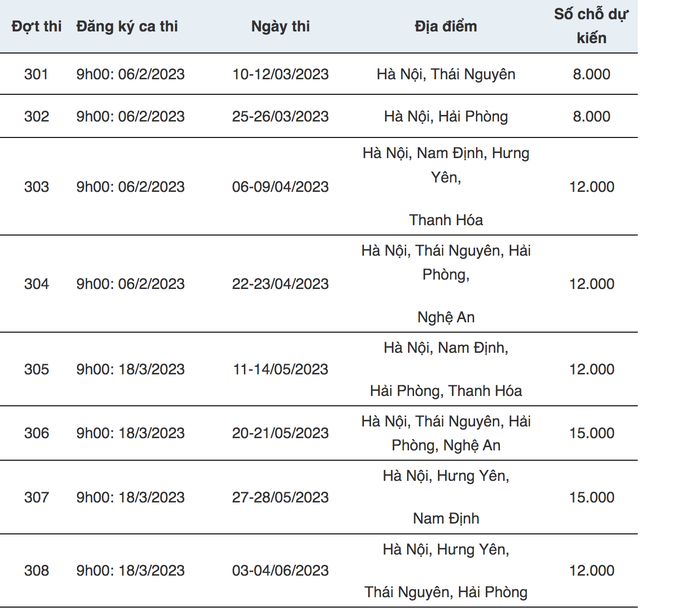The height and width of the screenshot is (608, 680).
Task: Select exam round number 303
Action: 36,187
